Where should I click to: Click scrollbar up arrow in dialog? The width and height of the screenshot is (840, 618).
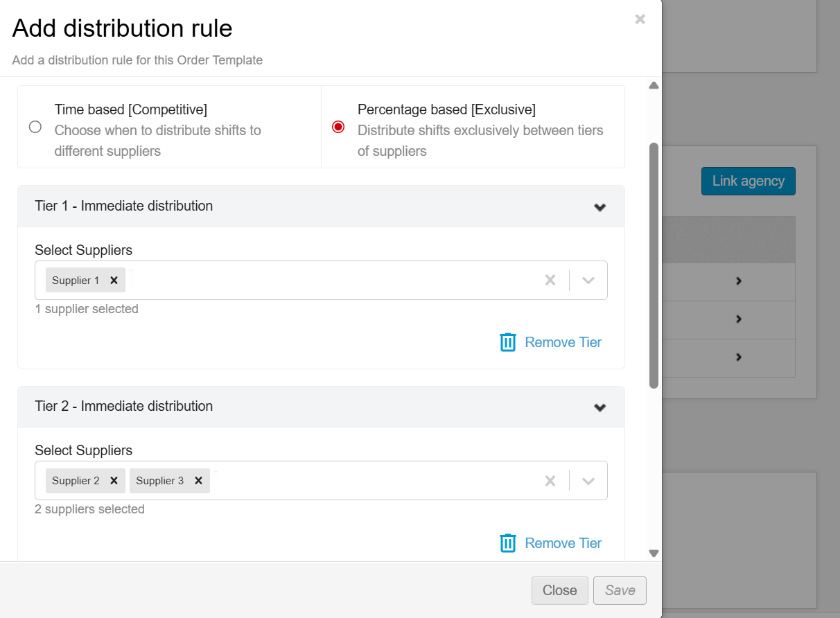click(654, 86)
